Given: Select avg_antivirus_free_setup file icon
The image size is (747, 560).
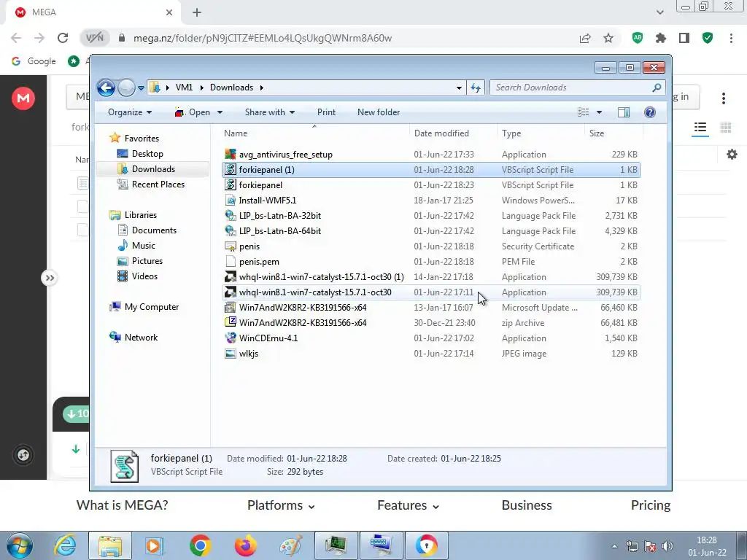Looking at the screenshot, I should click(x=231, y=155).
